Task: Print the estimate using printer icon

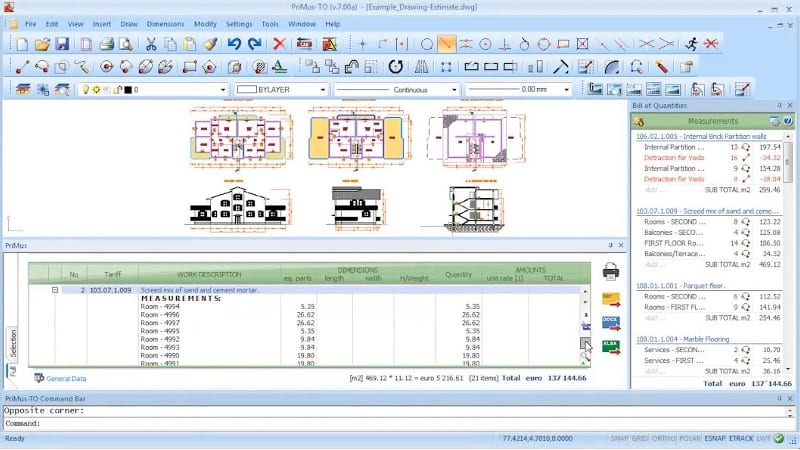Action: 611,271
